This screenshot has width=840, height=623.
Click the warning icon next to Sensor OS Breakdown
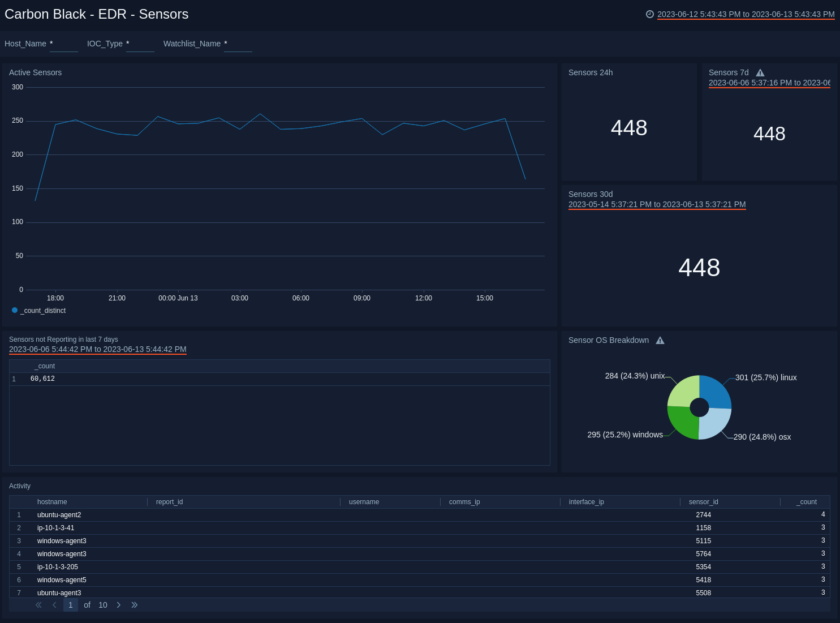click(660, 340)
